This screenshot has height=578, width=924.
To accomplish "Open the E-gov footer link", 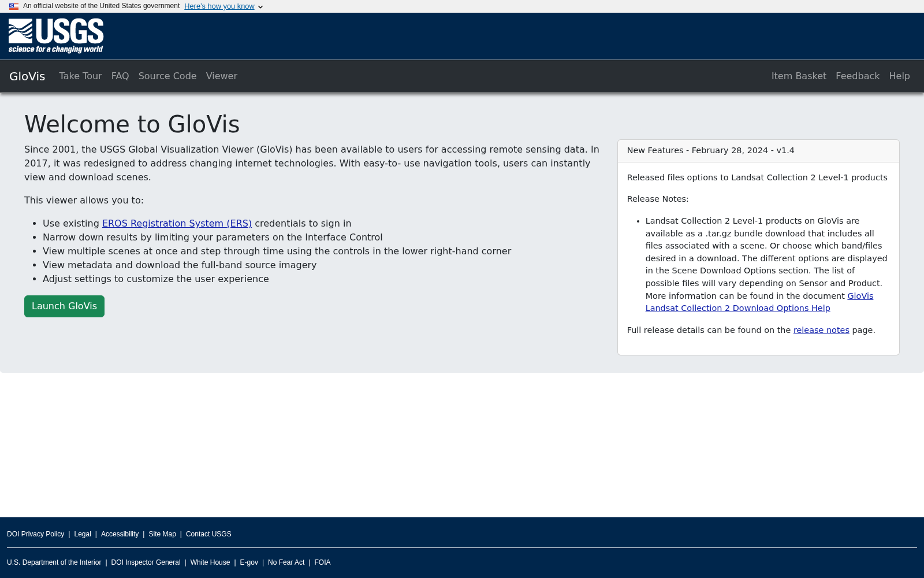I will pyautogui.click(x=249, y=562).
